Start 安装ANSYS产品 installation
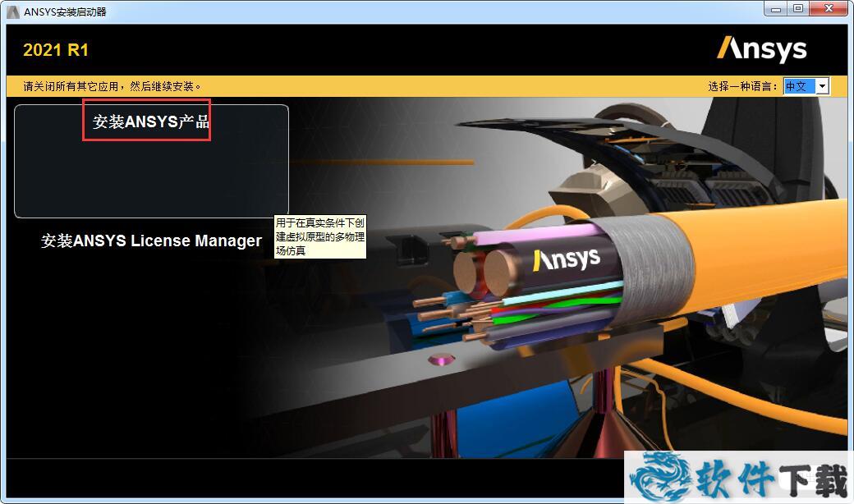This screenshot has height=504, width=854. 151,122
